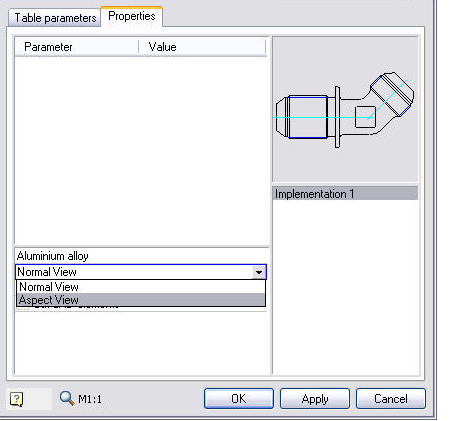Click the Apply button
This screenshot has height=421, width=466.
pyautogui.click(x=315, y=399)
